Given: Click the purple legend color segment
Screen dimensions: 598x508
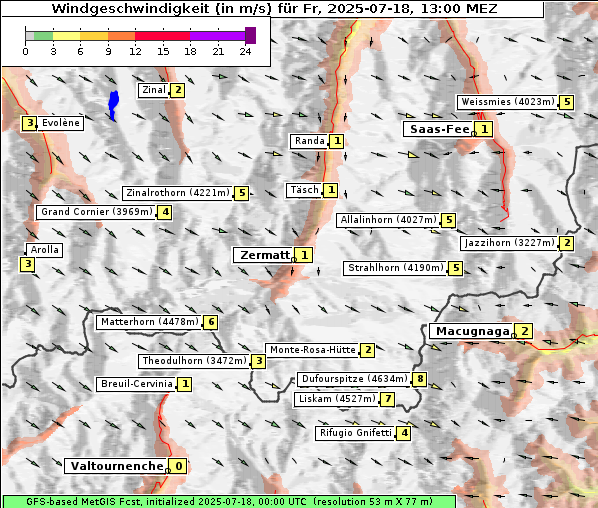Looking at the screenshot, I should [x=217, y=36].
